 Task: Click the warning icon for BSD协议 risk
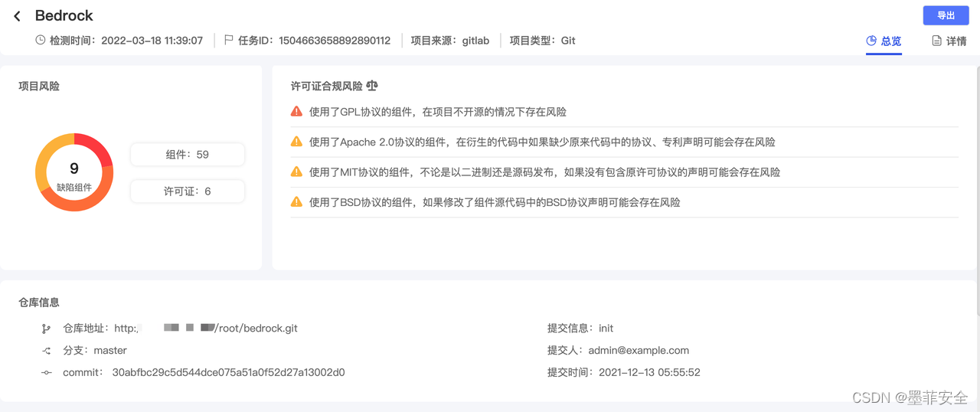tap(296, 202)
